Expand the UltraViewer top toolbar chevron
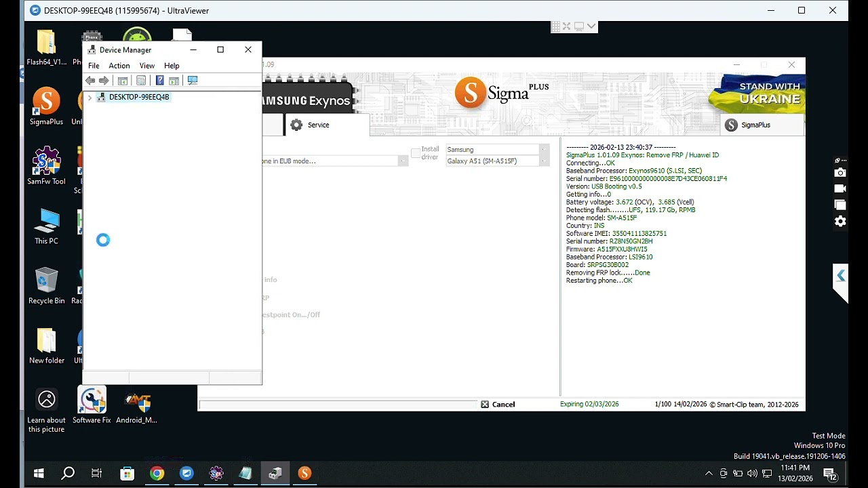Viewport: 868px width, 488px height. pos(591,26)
